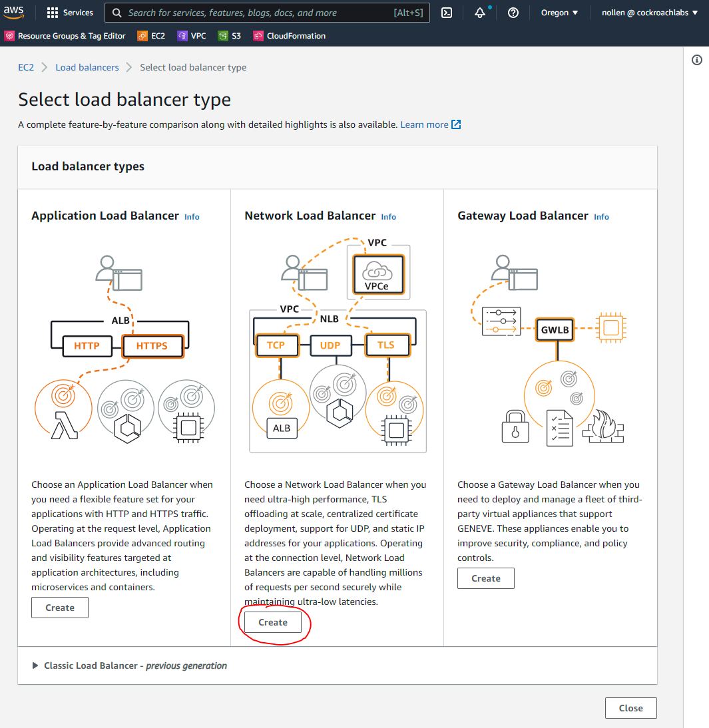Go to the EC2 breadcrumb link
This screenshot has width=709, height=728.
point(26,67)
